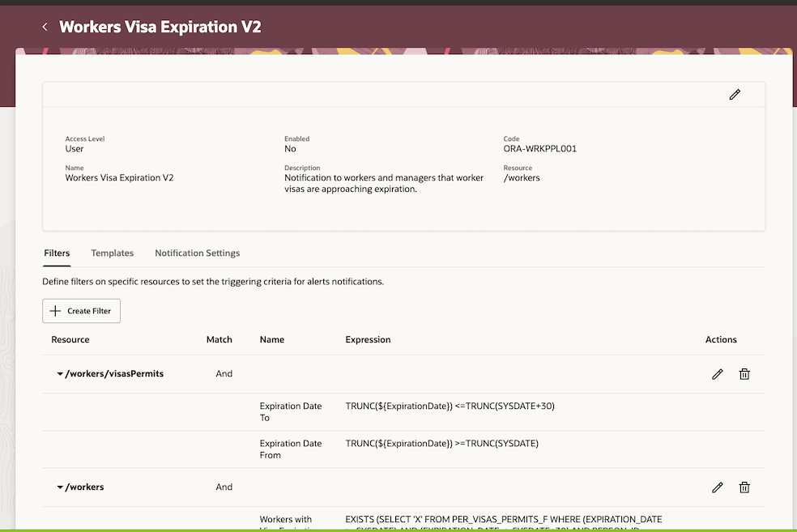Select the Filters tab

pyautogui.click(x=57, y=253)
